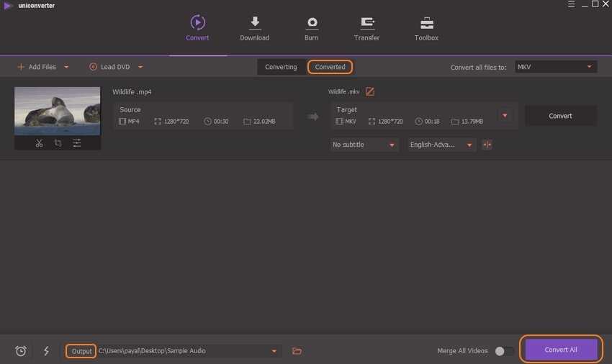
Task: Click the edit icon beside Wildlife .mkv
Action: point(370,91)
